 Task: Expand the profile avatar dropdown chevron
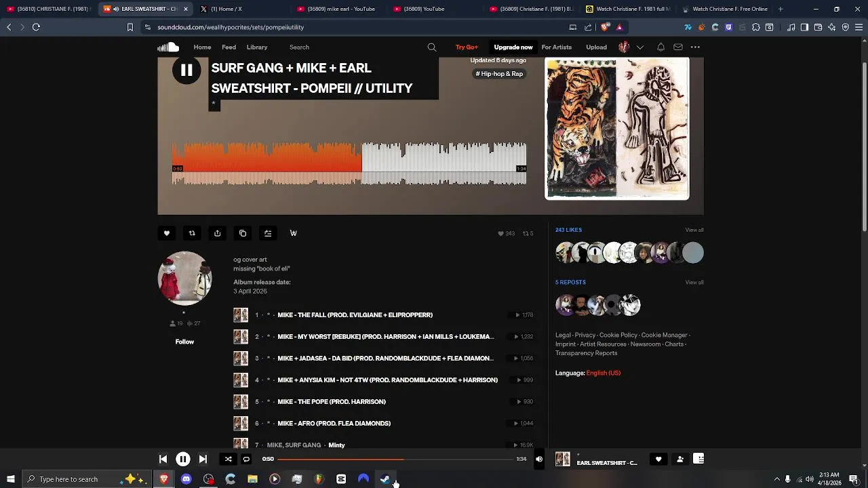click(639, 47)
